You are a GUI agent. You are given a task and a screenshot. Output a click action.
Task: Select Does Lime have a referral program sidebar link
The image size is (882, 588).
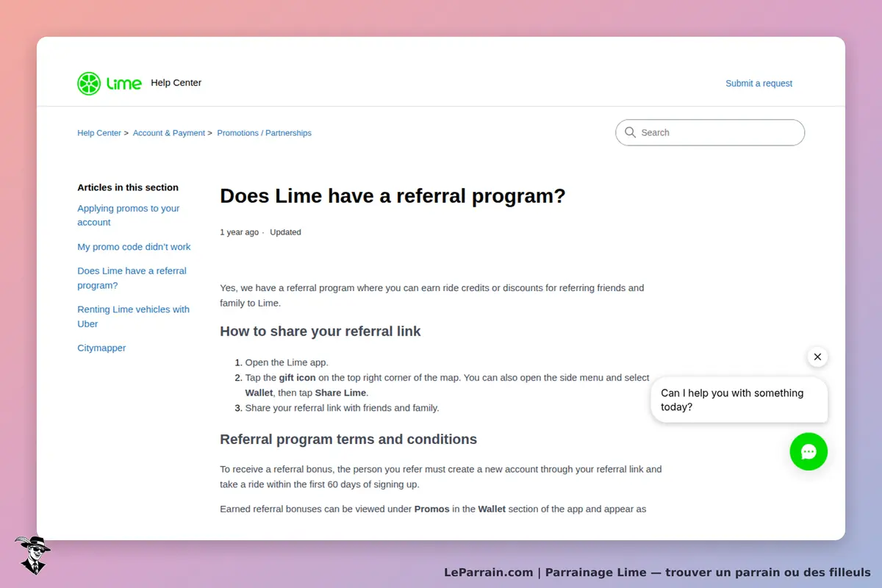pyautogui.click(x=132, y=278)
